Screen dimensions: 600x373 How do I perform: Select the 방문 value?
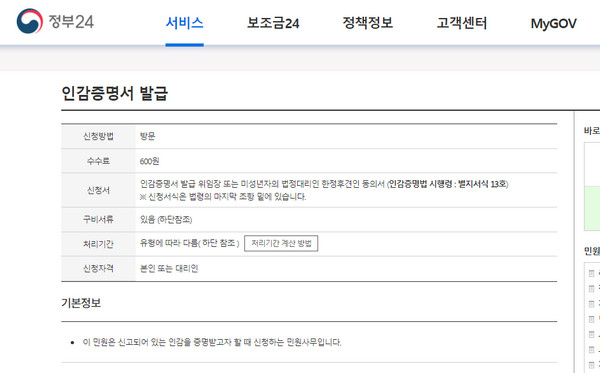point(147,136)
